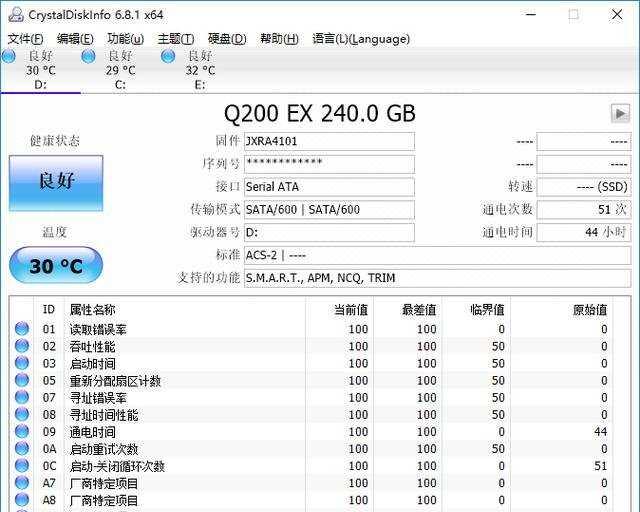Click the power-on hours field 44 小时
Viewport: 640px width, 512px height.
pyautogui.click(x=584, y=233)
